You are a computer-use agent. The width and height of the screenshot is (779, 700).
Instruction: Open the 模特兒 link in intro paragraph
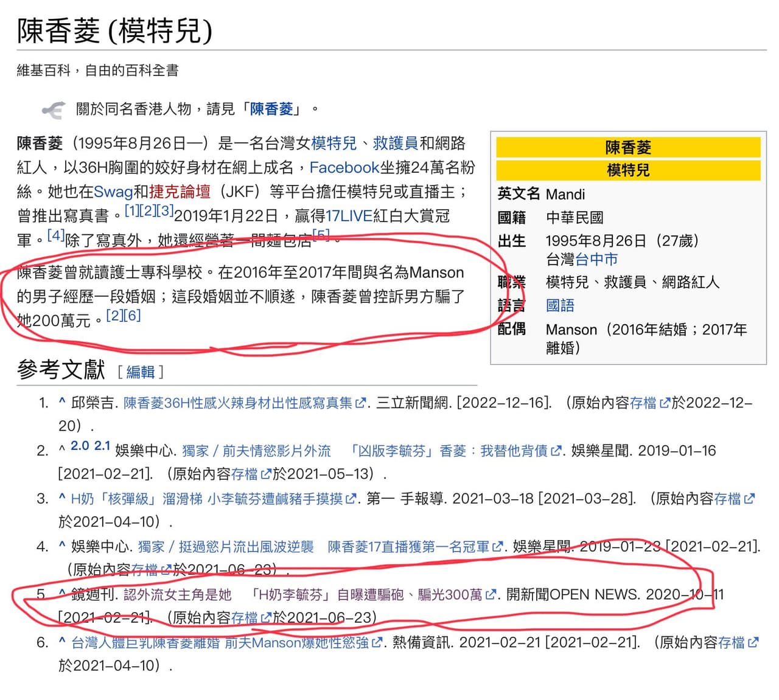(334, 143)
